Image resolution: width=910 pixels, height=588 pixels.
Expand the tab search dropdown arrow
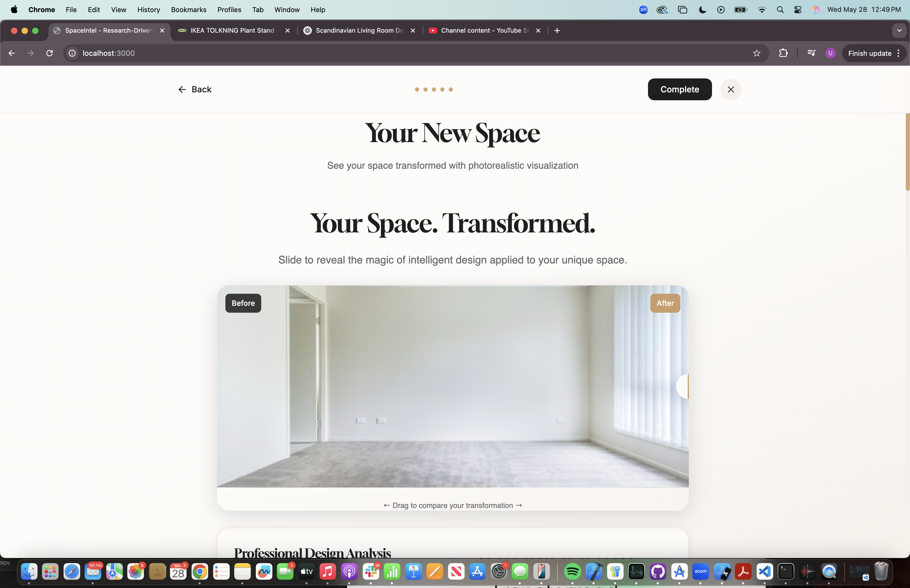point(899,31)
